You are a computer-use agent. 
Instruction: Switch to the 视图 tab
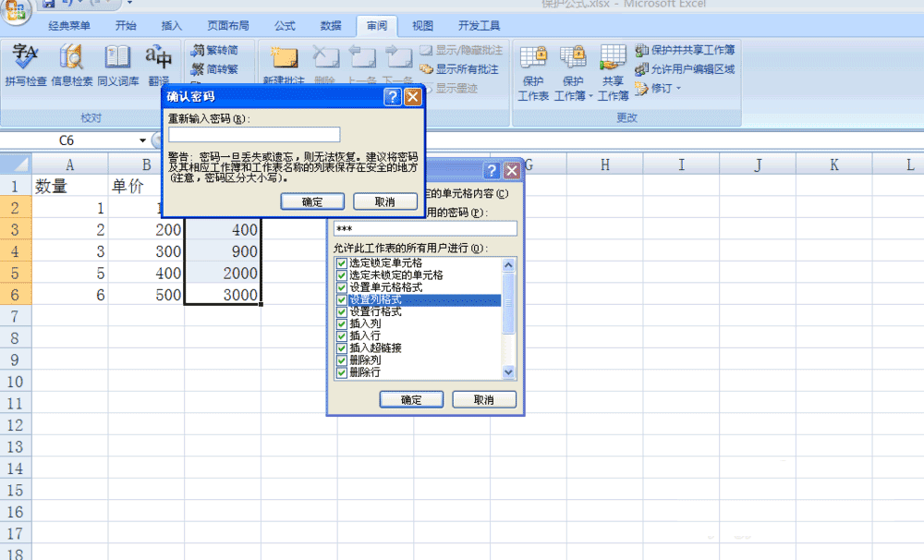pyautogui.click(x=422, y=26)
